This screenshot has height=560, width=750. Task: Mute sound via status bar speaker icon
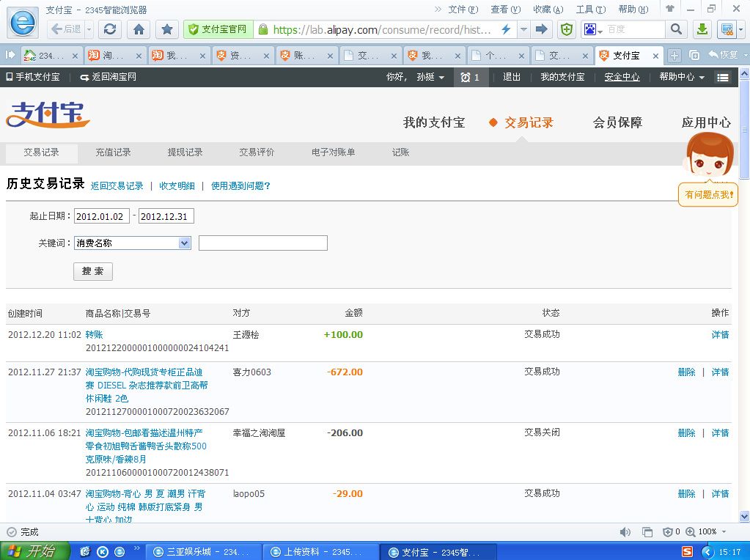tap(625, 532)
